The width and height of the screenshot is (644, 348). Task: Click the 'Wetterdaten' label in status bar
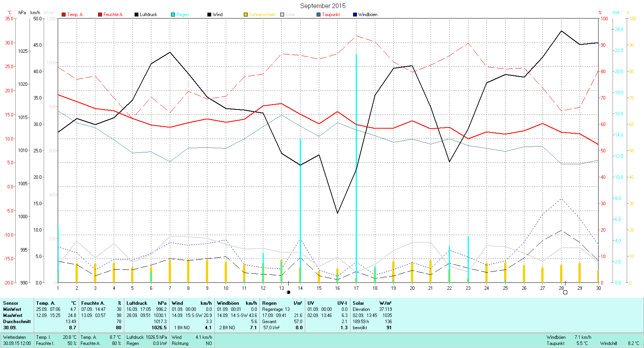[x=15, y=337]
